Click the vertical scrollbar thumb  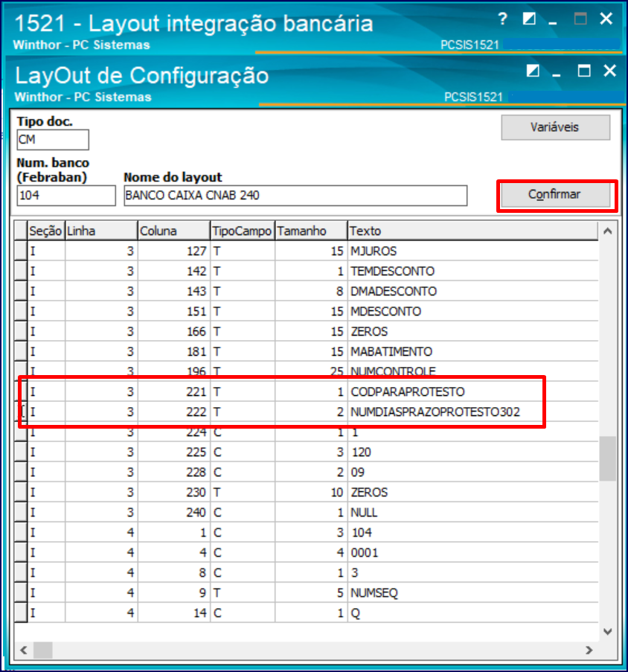coord(607,458)
